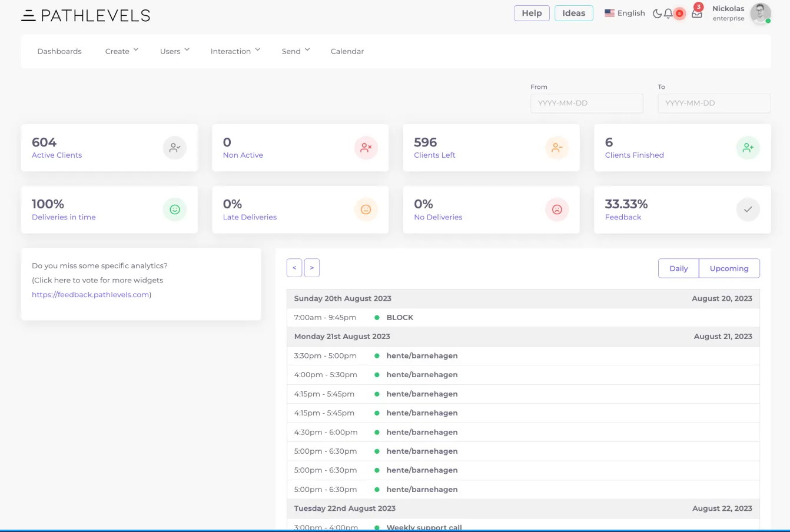
Task: Go to next period with the > button
Action: (x=312, y=268)
